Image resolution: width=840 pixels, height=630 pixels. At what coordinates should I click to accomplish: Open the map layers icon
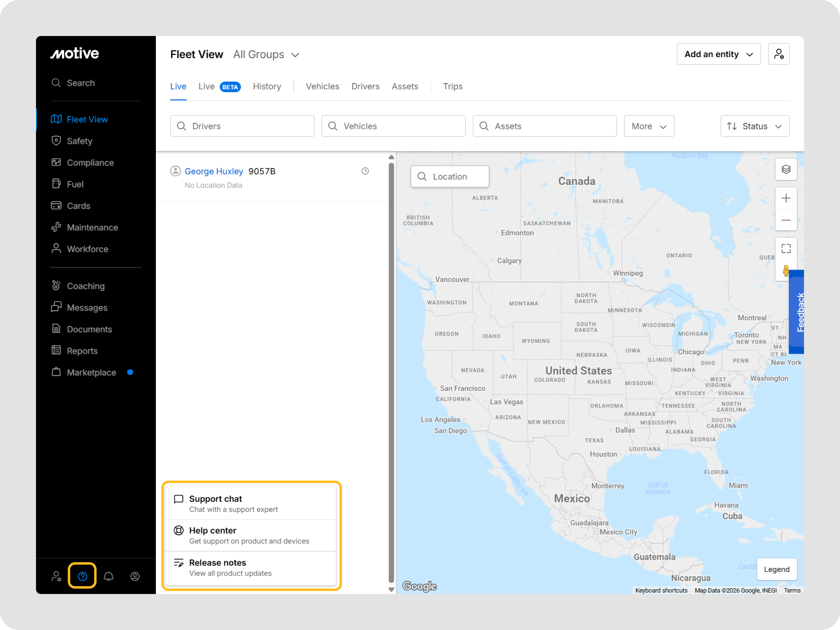pyautogui.click(x=786, y=169)
